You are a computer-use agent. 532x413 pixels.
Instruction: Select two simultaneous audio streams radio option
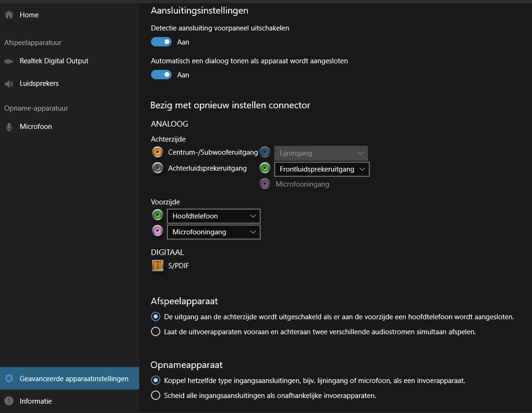[156, 331]
